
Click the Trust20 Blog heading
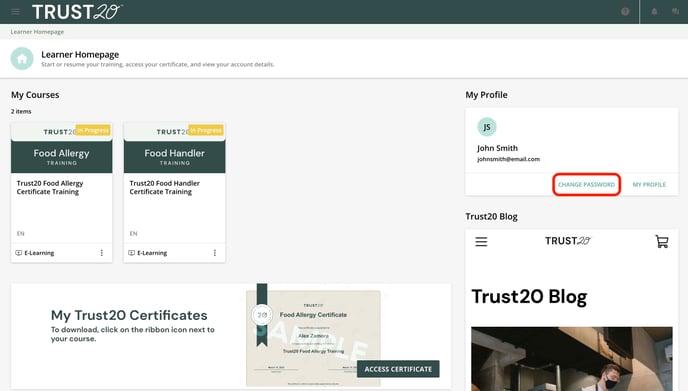[x=529, y=297]
